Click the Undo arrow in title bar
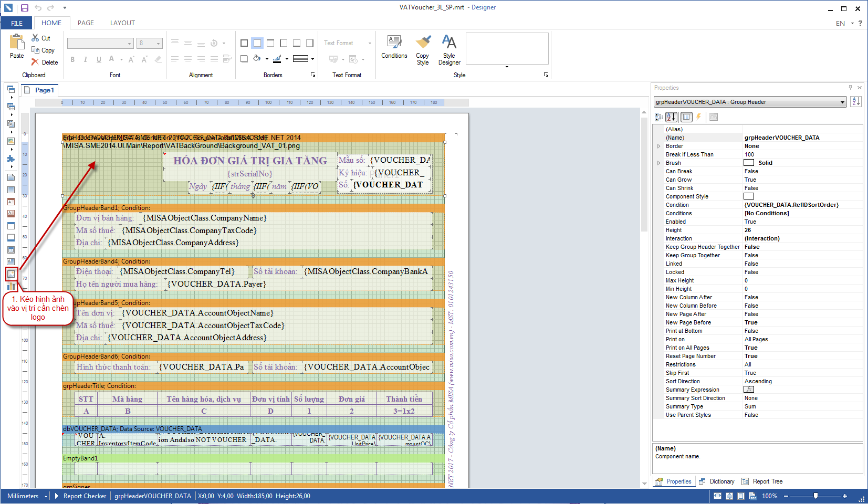This screenshot has height=504, width=868. [38, 8]
